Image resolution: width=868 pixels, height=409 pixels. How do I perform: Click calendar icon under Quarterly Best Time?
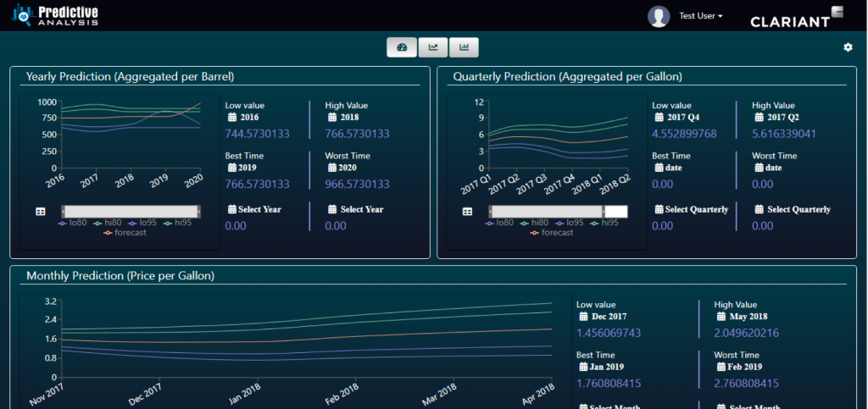[x=659, y=168]
